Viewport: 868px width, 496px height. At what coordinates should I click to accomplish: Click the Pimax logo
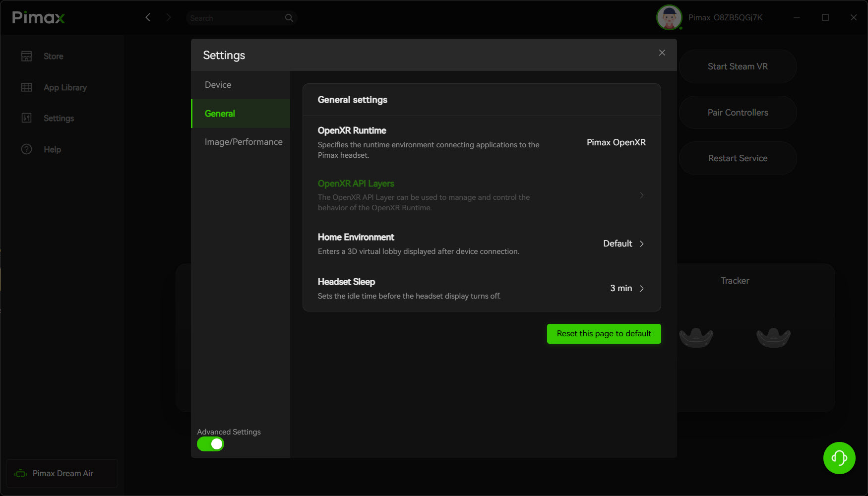click(x=38, y=18)
